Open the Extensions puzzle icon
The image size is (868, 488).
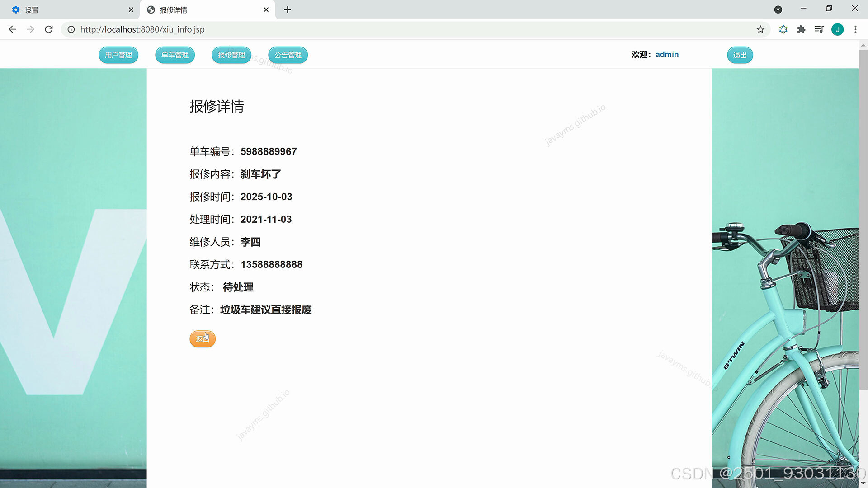801,29
